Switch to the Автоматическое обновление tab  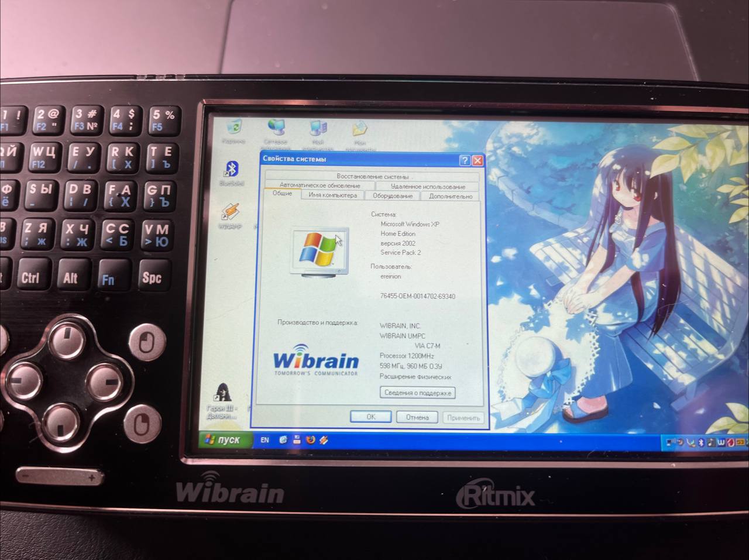pyautogui.click(x=319, y=185)
